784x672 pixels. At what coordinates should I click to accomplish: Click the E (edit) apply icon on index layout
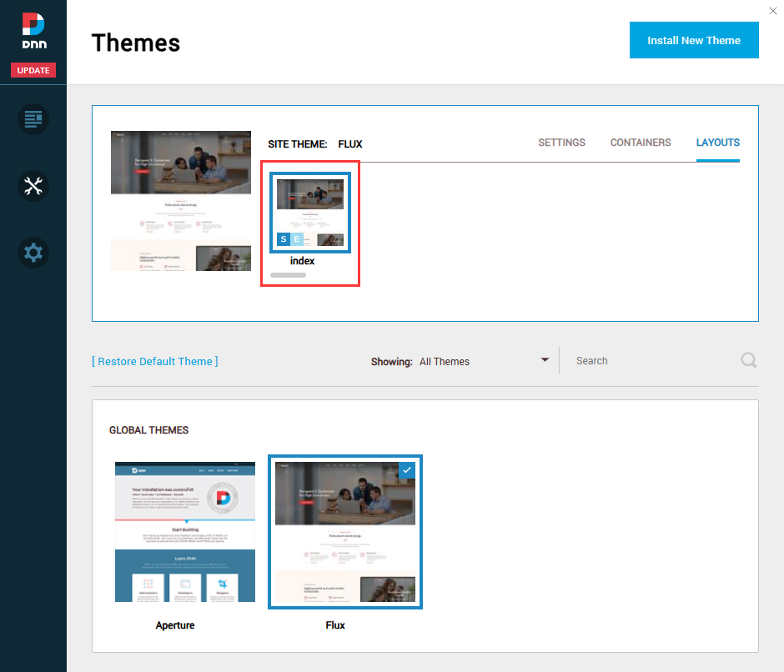(297, 239)
